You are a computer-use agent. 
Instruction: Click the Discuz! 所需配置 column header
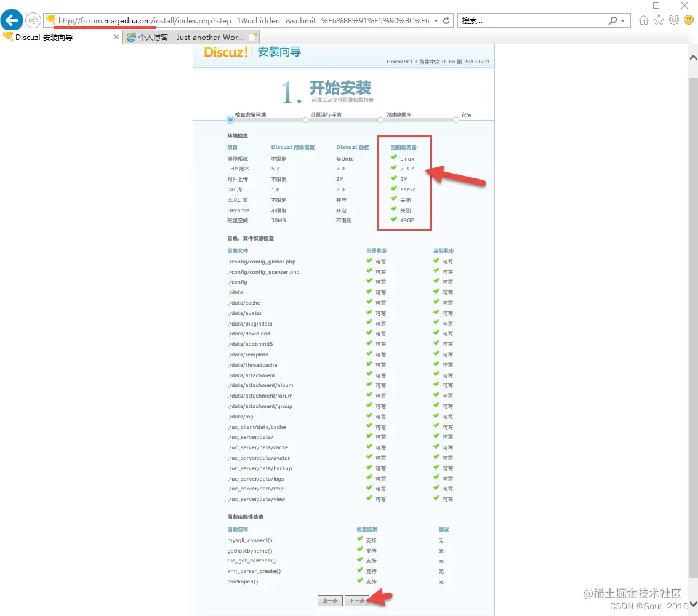[x=292, y=147]
